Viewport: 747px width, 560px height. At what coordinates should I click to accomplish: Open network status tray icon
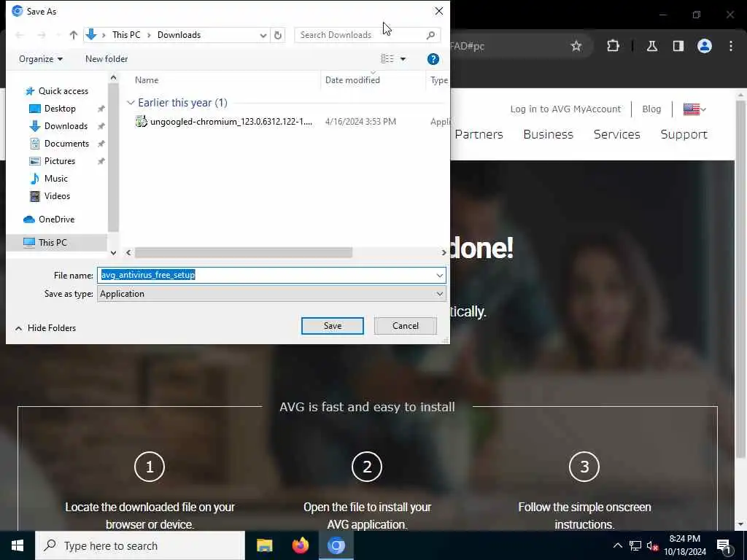pyautogui.click(x=635, y=545)
